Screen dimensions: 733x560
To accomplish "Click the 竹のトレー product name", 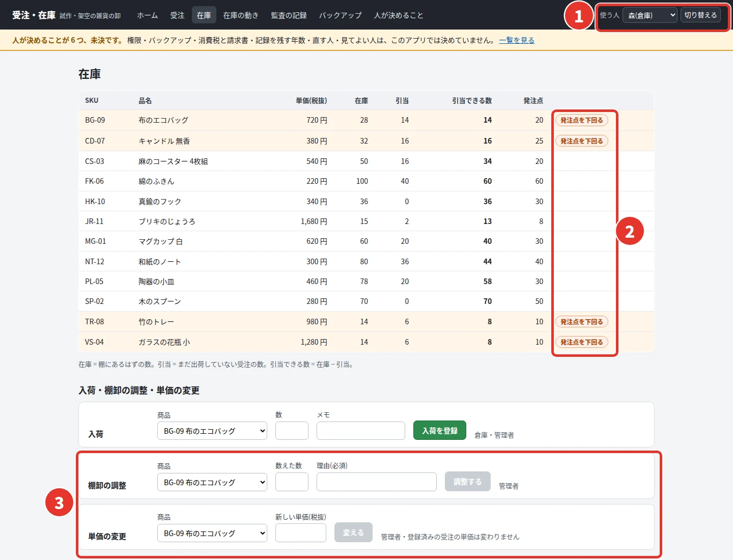I will tap(156, 322).
